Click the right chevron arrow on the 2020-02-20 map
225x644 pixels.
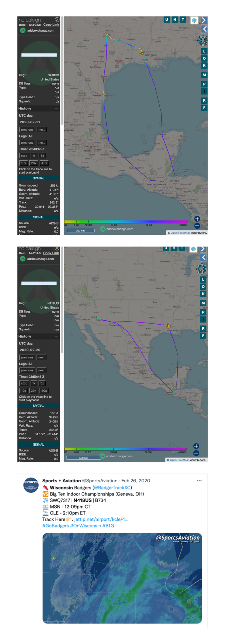[203, 249]
